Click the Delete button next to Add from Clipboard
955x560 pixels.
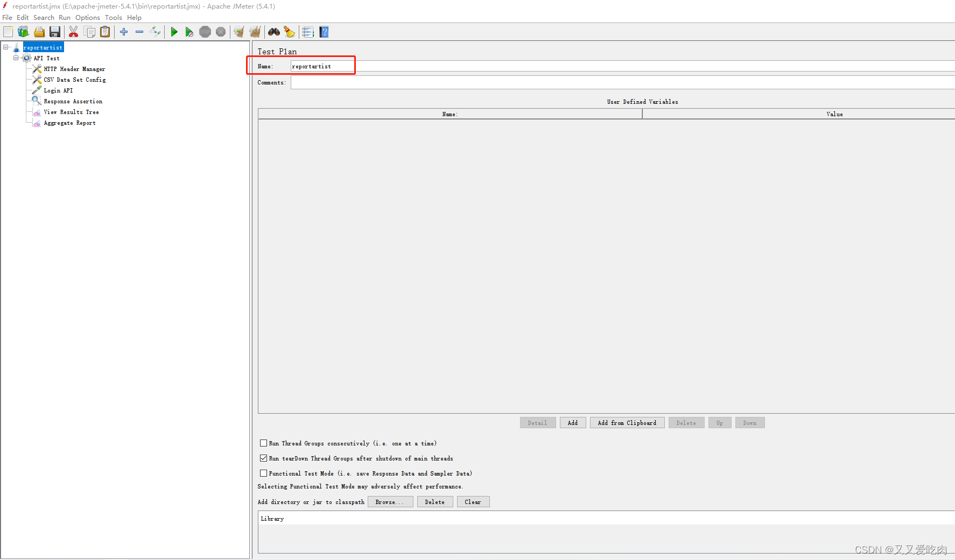click(x=686, y=423)
